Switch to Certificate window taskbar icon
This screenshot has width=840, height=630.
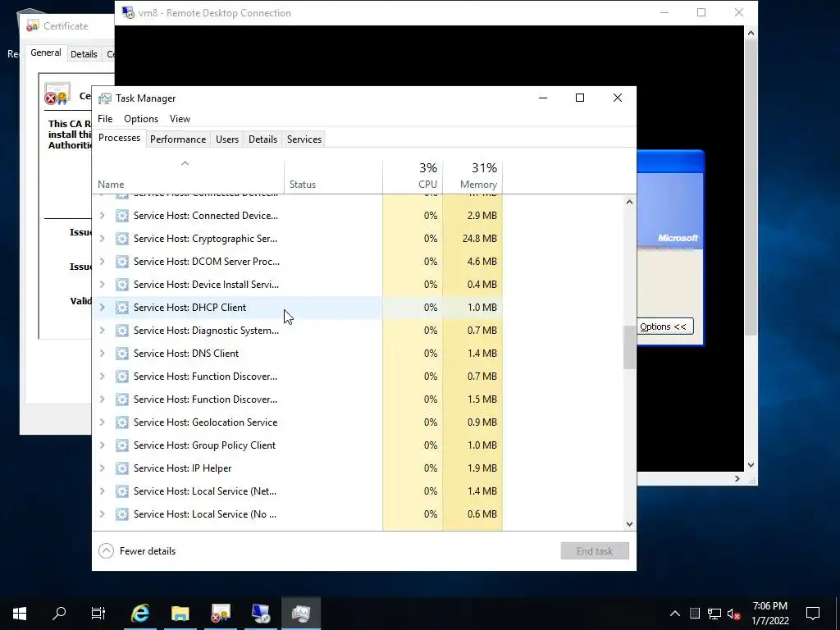(221, 614)
